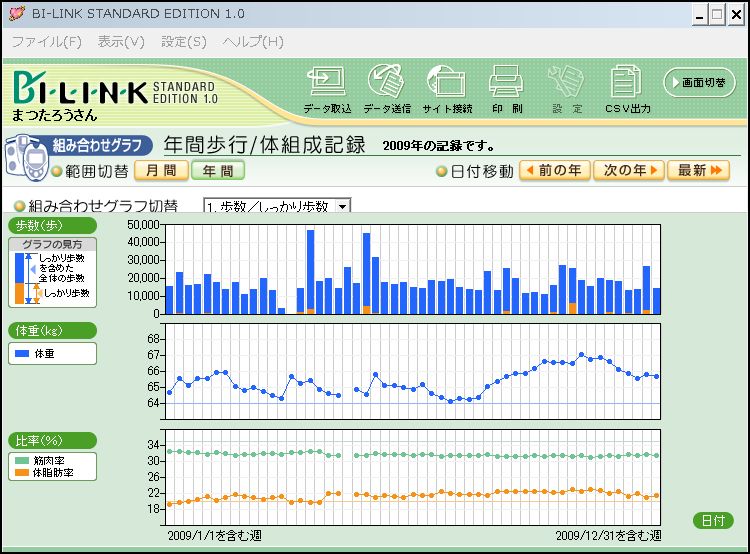Jump to 最新 (latest) data
This screenshot has height=554, width=750.
click(x=698, y=171)
